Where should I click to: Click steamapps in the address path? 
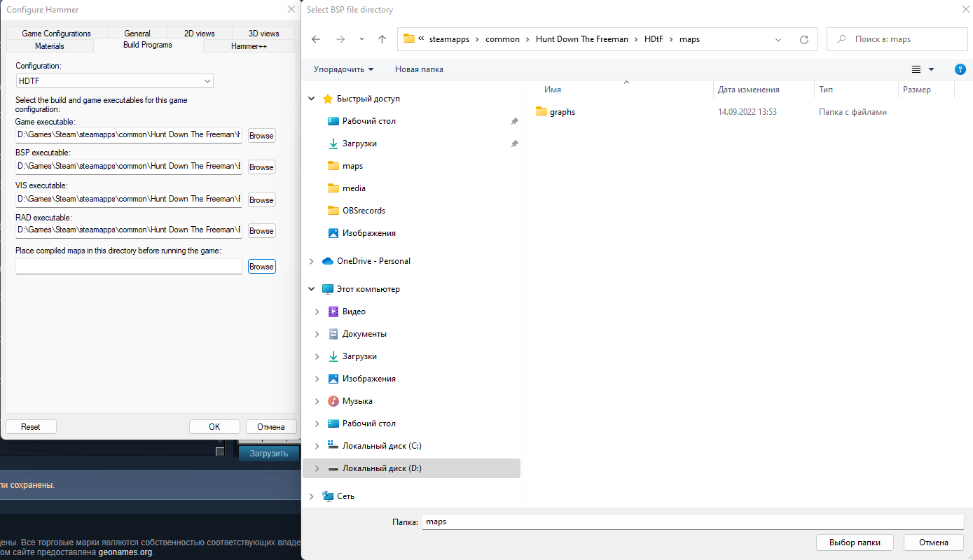448,39
